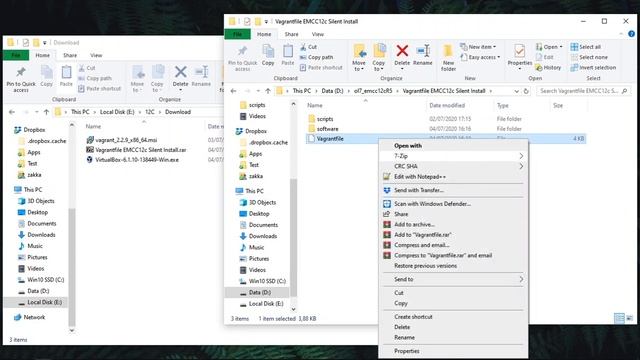Select vagrant_2.2.9_x86_64.msi in Download window
Image resolution: width=640 pixels, height=360 pixels.
click(x=122, y=140)
